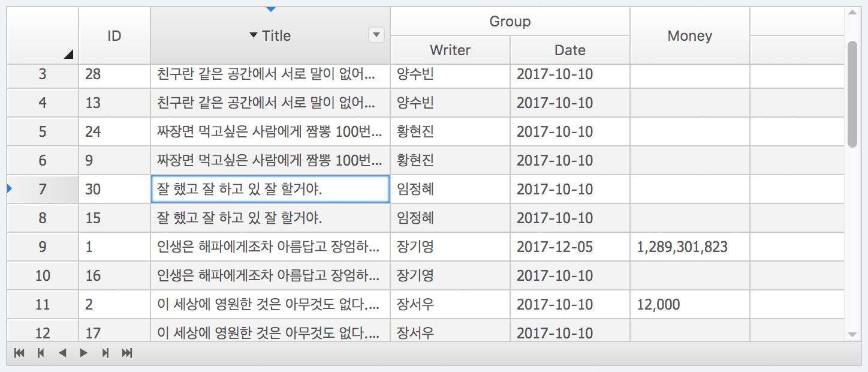The height and width of the screenshot is (372, 868).
Task: Select the Writer sub-column header
Action: [450, 50]
